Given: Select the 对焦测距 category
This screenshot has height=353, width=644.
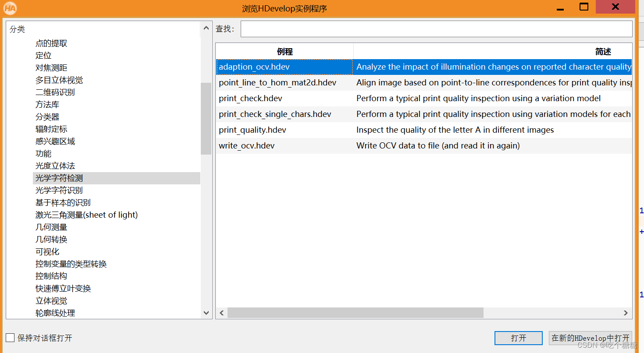Looking at the screenshot, I should [x=51, y=68].
